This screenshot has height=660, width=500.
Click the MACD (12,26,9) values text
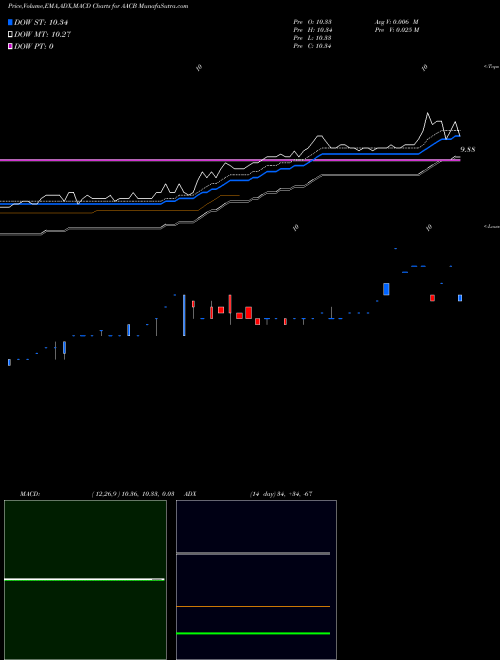pos(133,494)
